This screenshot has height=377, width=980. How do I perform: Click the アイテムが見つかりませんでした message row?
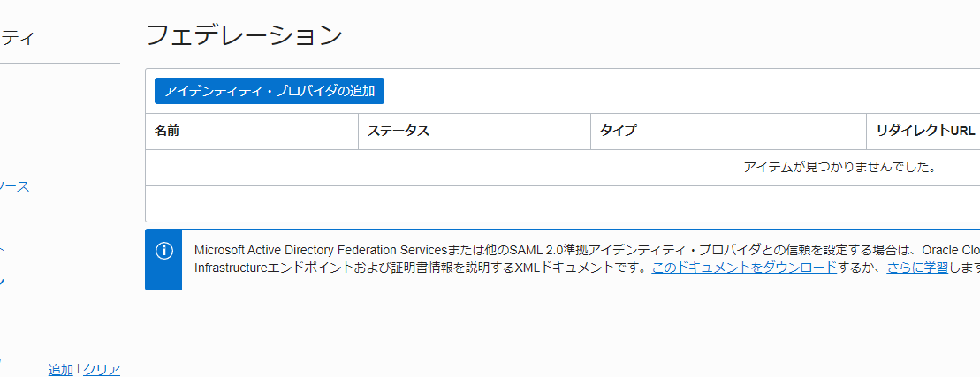563,167
